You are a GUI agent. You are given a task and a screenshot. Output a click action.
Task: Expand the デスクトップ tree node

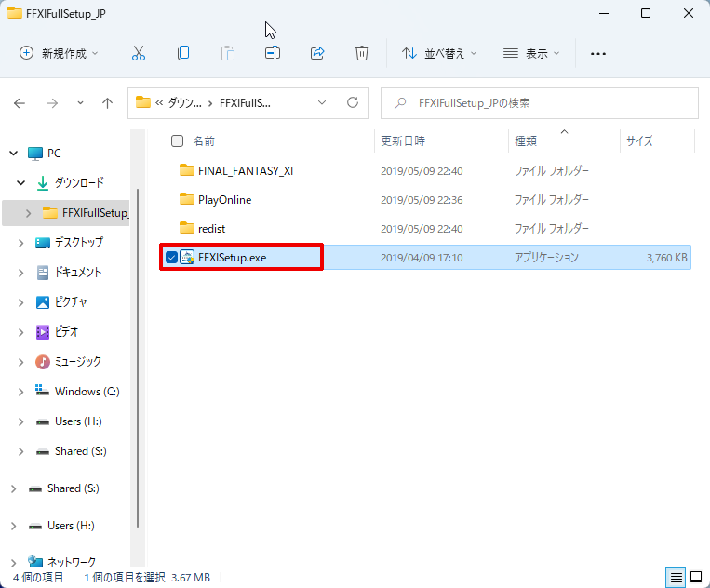click(20, 243)
